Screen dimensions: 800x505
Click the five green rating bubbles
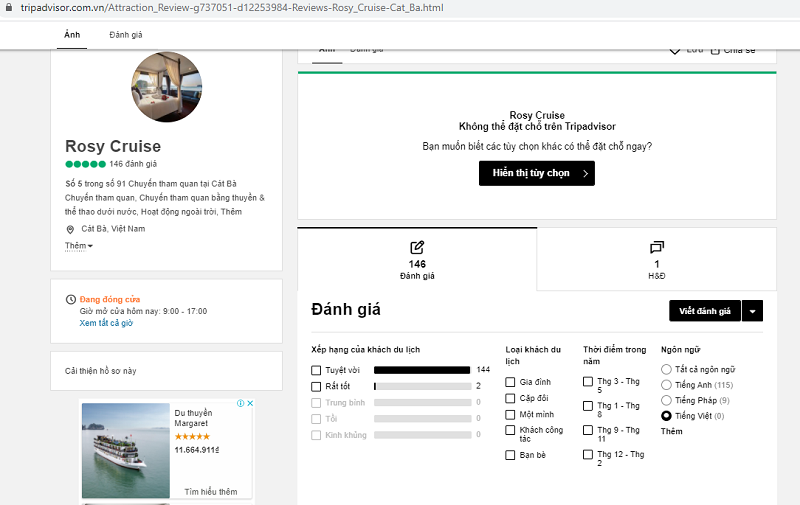[85, 164]
